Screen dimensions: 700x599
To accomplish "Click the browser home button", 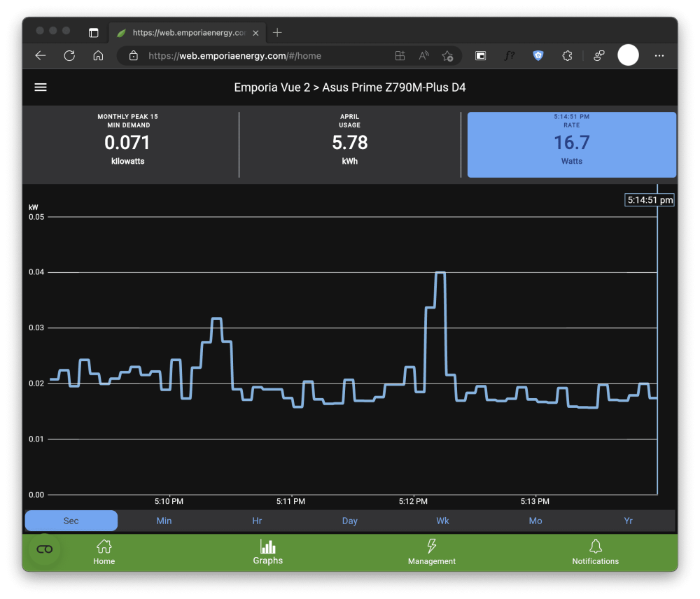I will pos(98,56).
